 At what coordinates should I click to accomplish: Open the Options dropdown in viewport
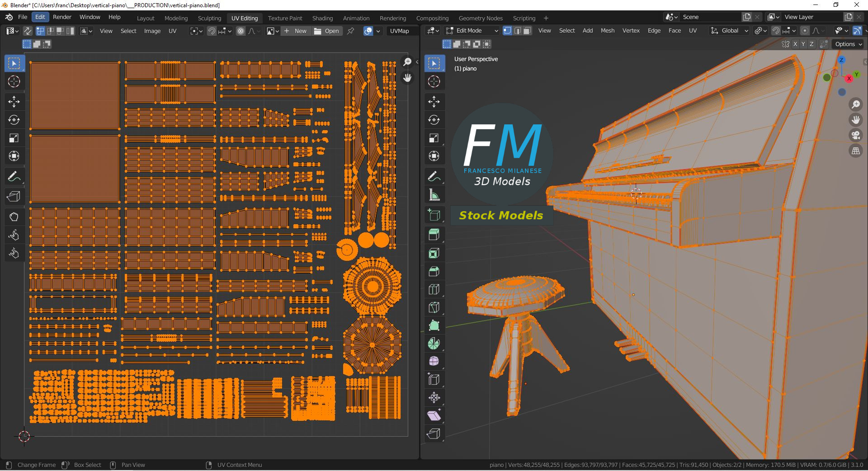point(849,44)
